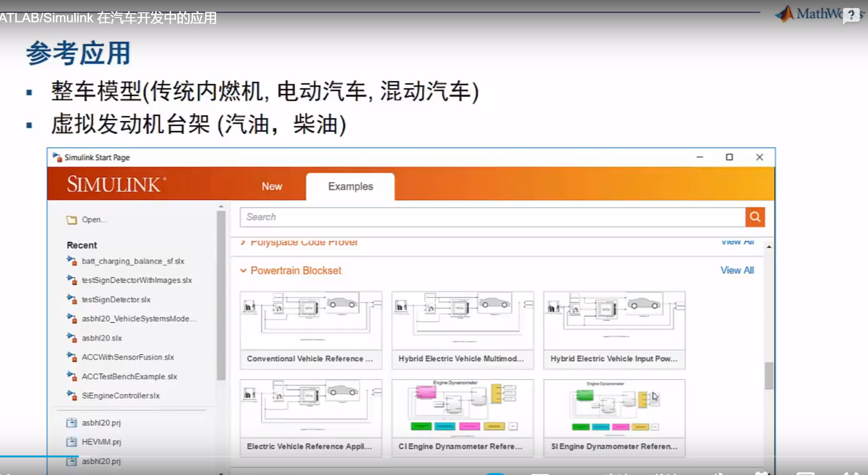This screenshot has width=868, height=475.
Task: Click SI Engine Dynamometer Referen... caption
Action: (614, 446)
